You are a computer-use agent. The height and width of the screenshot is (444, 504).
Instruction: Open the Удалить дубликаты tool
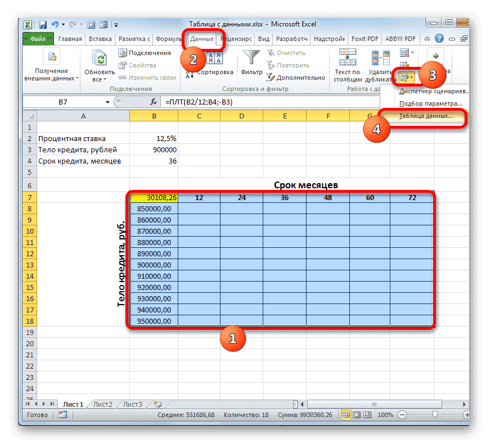point(380,62)
